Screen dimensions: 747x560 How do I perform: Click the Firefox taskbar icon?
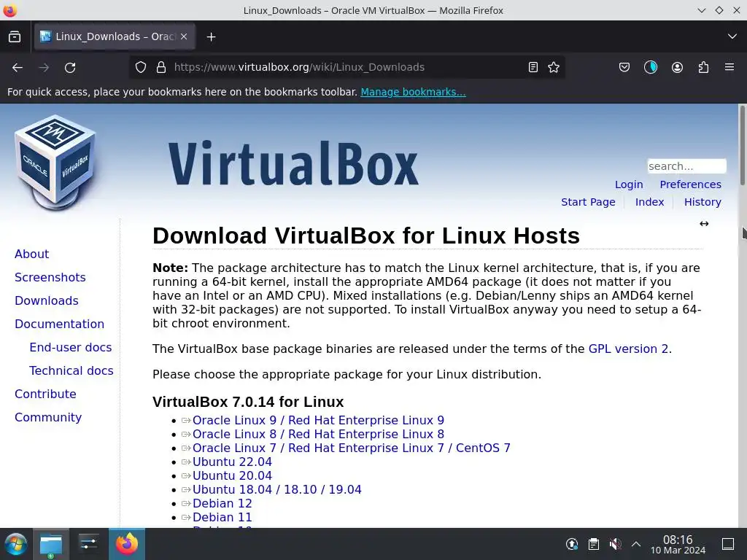[127, 544]
